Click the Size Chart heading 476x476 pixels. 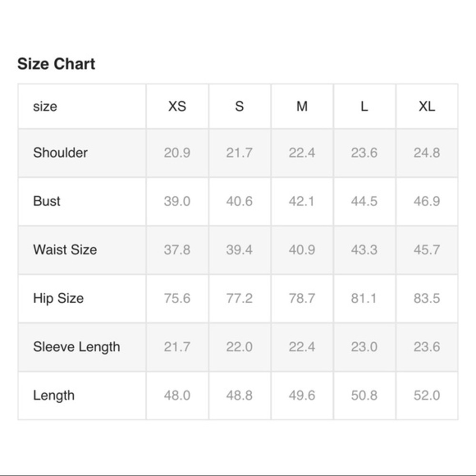(x=56, y=64)
